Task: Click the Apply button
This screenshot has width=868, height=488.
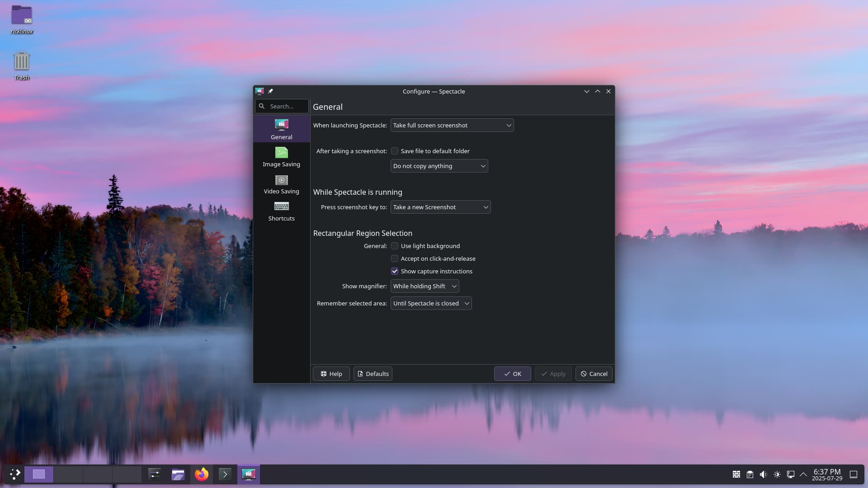Action: tap(553, 374)
